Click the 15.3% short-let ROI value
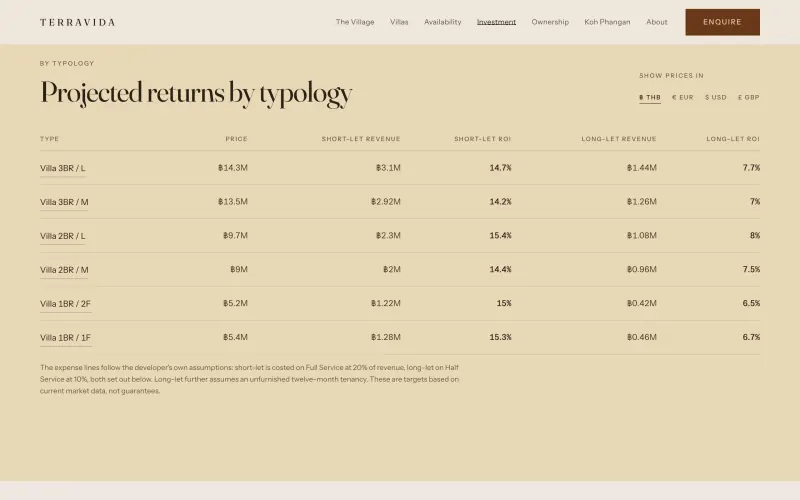 501,337
